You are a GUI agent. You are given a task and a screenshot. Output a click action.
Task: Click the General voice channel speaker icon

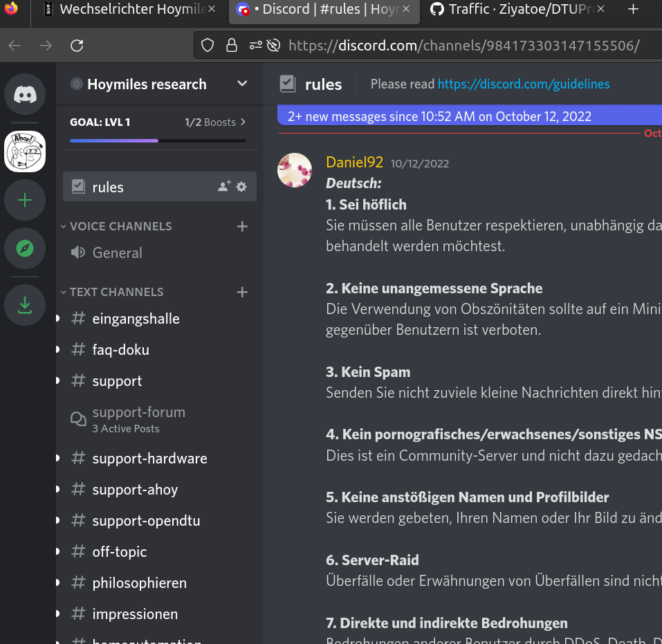click(x=78, y=252)
